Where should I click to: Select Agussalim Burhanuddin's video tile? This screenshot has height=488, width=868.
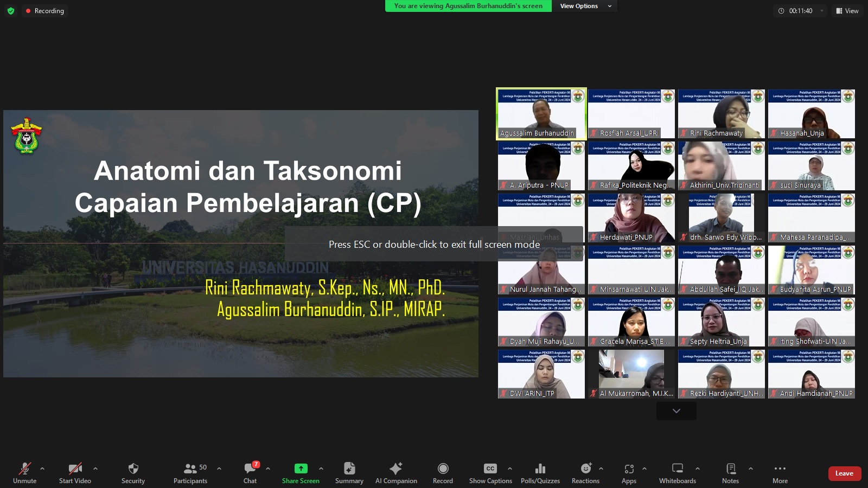click(541, 114)
